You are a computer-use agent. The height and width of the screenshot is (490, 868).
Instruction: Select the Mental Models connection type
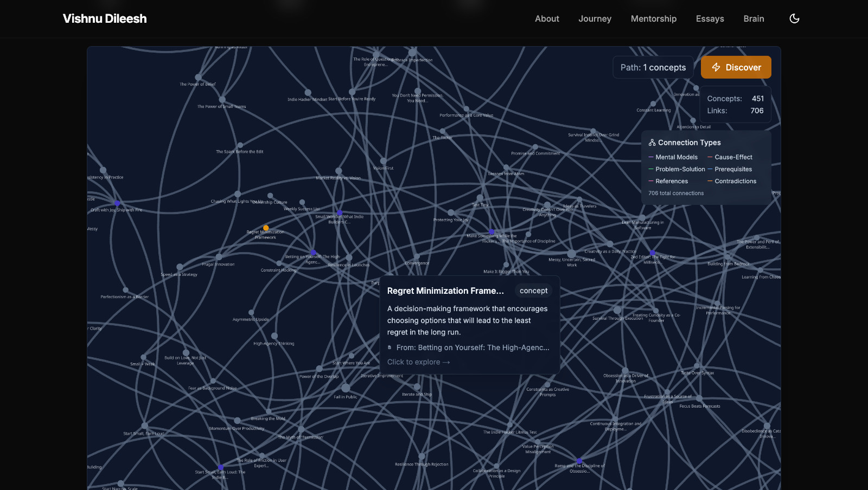676,157
